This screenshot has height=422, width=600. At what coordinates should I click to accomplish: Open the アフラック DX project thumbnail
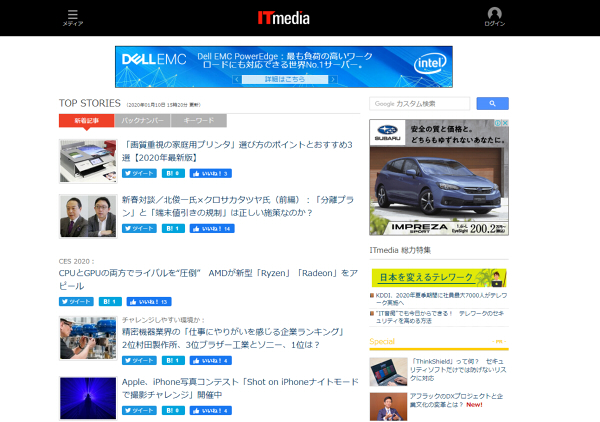(388, 407)
